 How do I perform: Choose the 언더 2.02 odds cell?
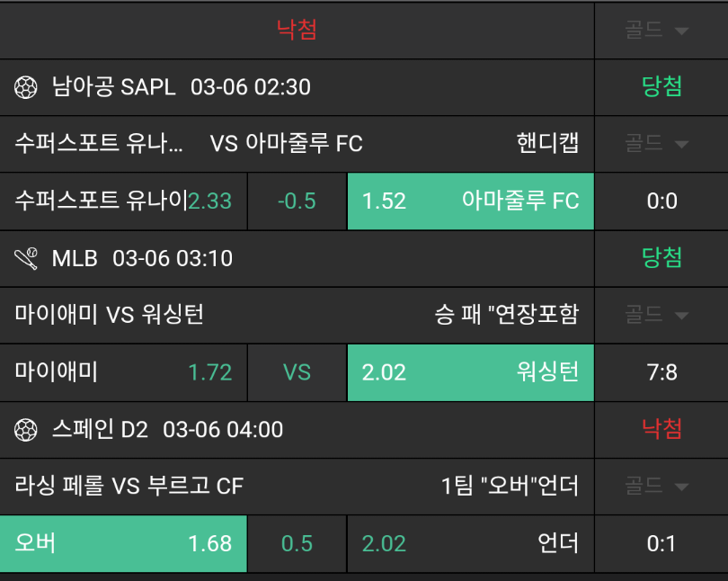click(470, 543)
